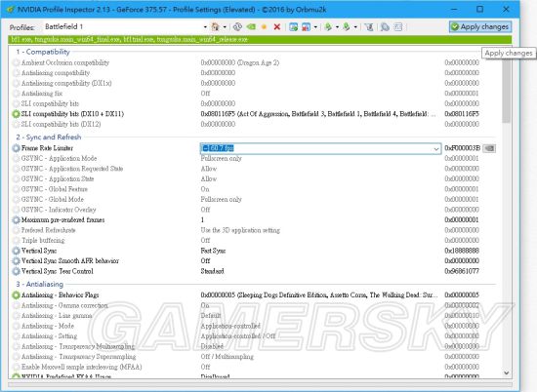Remove application from current profile icon
This screenshot has height=392, width=537.
click(306, 26)
